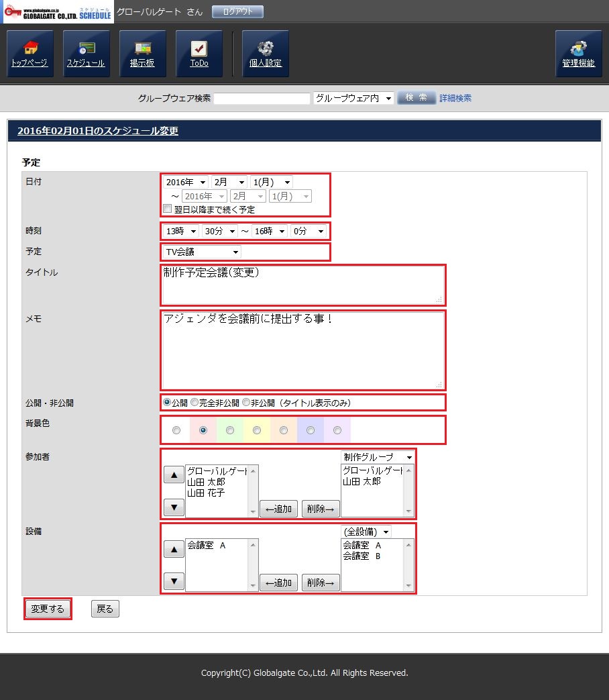Open the 13時 start hour dropdown
609x700 pixels.
click(x=181, y=231)
